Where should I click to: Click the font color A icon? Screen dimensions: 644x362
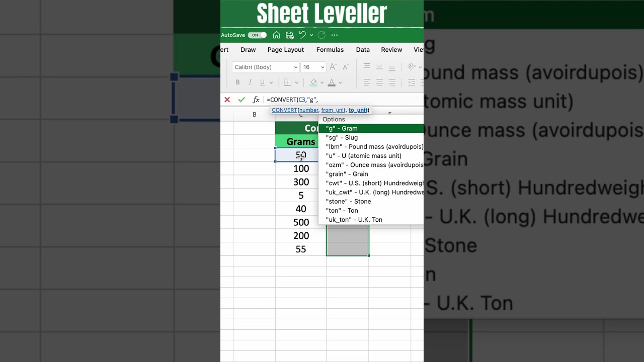[332, 82]
